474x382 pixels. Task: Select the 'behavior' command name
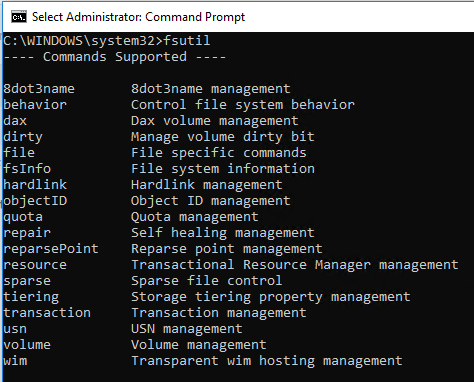pyautogui.click(x=35, y=105)
